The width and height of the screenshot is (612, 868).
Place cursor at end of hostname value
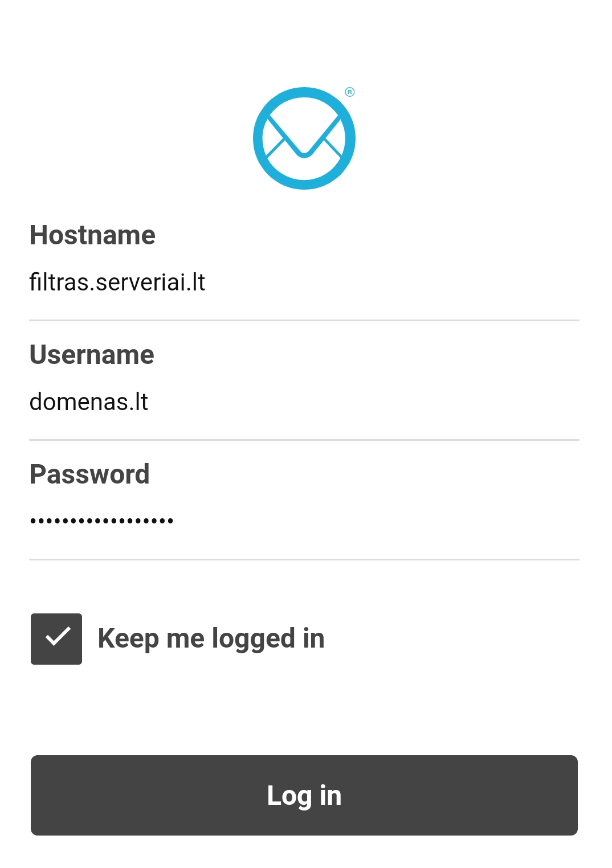click(x=206, y=282)
